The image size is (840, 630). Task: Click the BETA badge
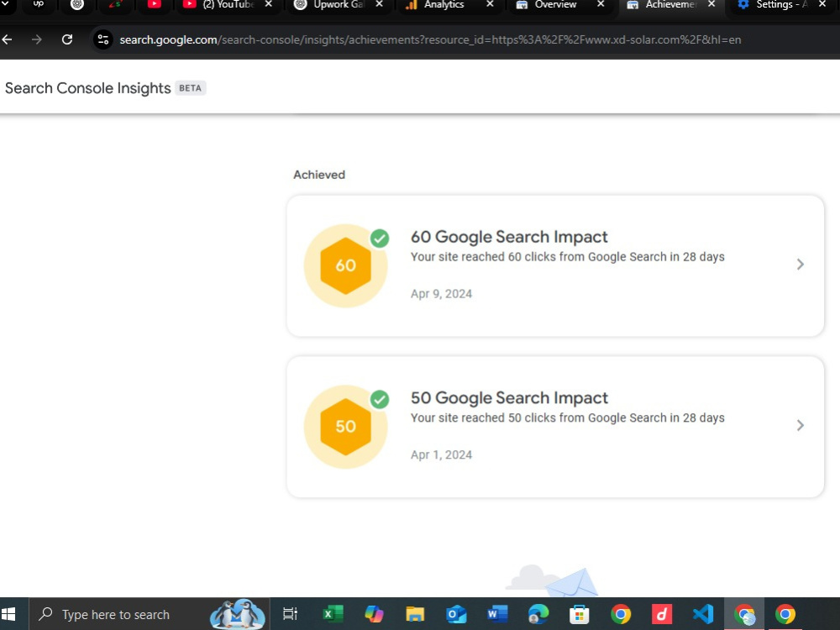tap(190, 88)
